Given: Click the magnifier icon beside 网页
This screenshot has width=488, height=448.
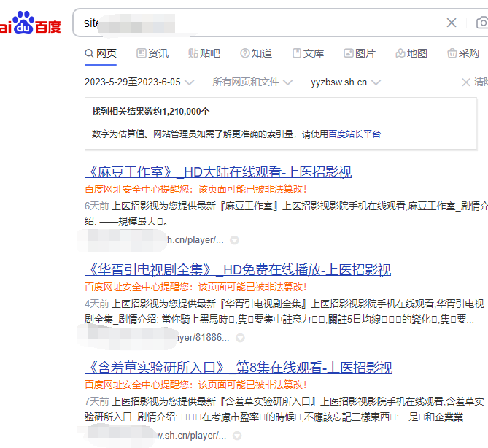Looking at the screenshot, I should click(x=89, y=53).
